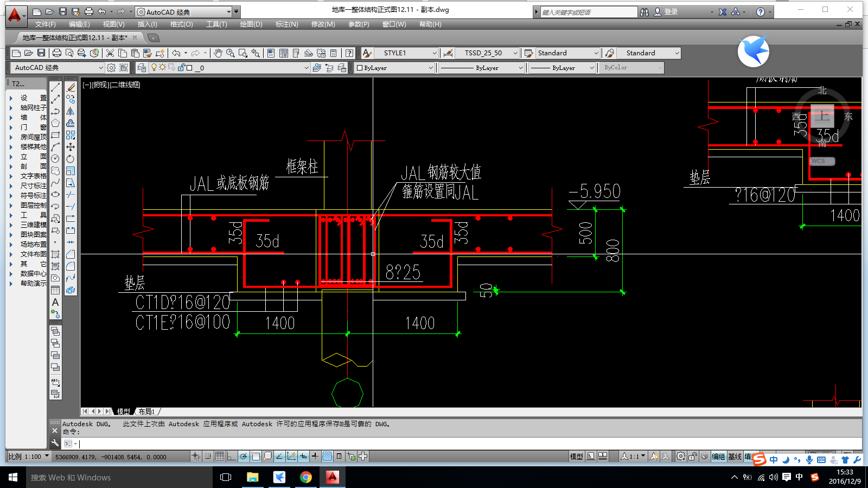This screenshot has width=868, height=488.
Task: Open Chrome from the Windows taskbar
Action: (306, 477)
